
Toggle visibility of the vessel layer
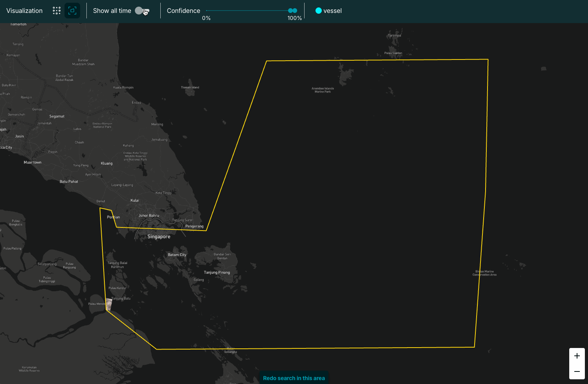coord(318,11)
